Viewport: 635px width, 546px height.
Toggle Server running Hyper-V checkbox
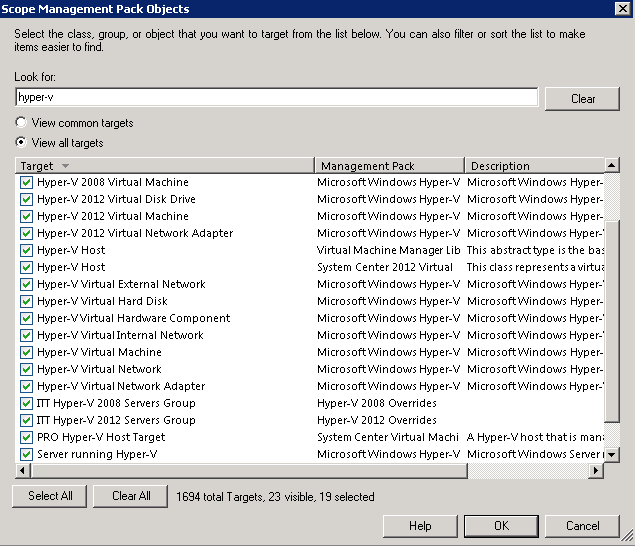(x=26, y=455)
